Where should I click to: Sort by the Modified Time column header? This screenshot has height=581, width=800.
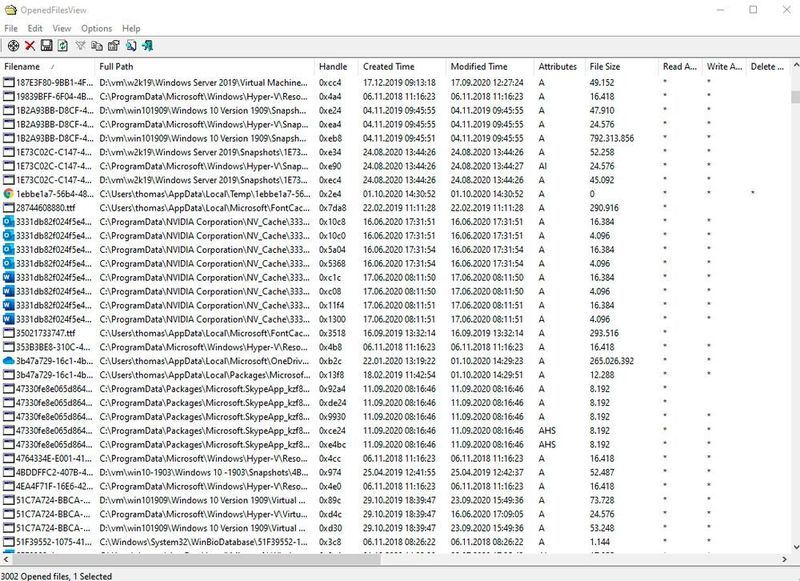[x=490, y=66]
